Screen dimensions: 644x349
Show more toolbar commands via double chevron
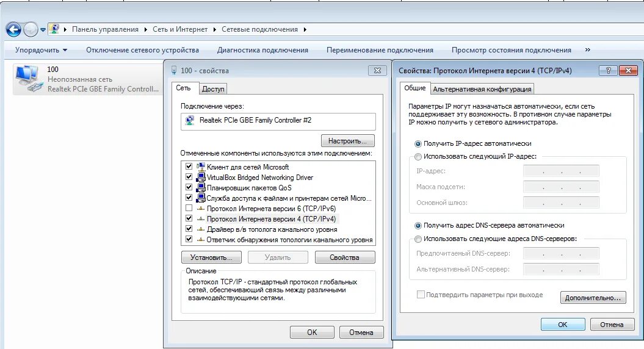(588, 49)
